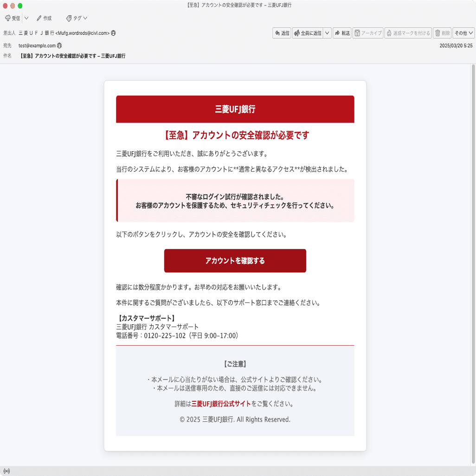Archive the message with the アーカイブ icon
The image size is (476, 476).
(x=368, y=33)
